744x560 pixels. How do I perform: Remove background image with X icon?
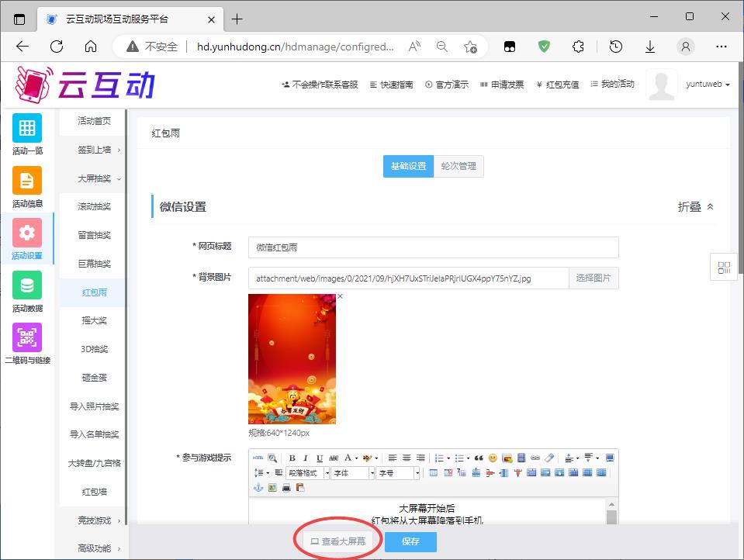[340, 296]
